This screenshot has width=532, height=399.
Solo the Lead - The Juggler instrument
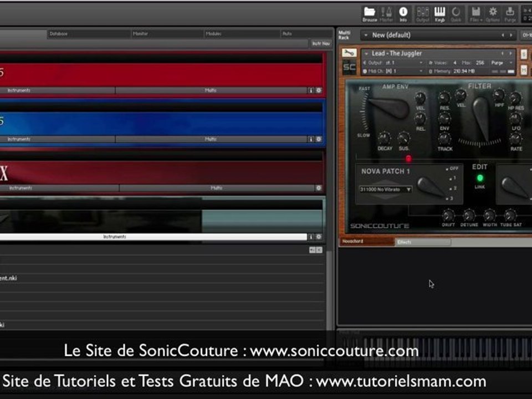[x=524, y=54]
